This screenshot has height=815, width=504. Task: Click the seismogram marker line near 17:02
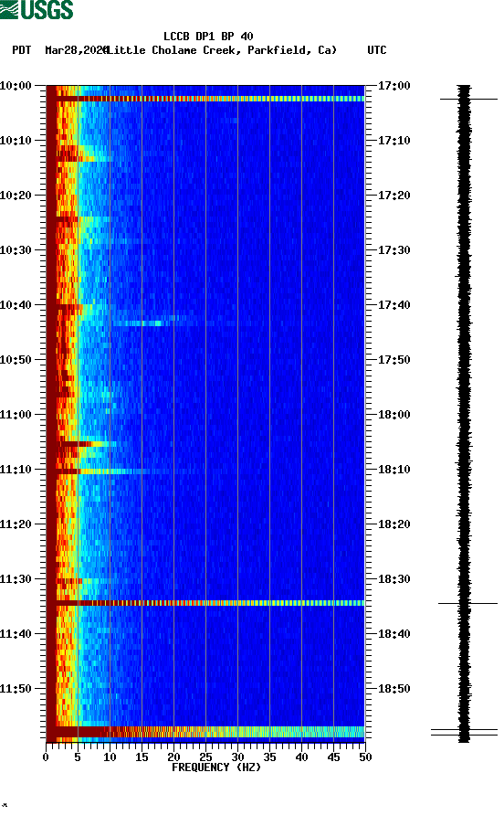coord(468,99)
